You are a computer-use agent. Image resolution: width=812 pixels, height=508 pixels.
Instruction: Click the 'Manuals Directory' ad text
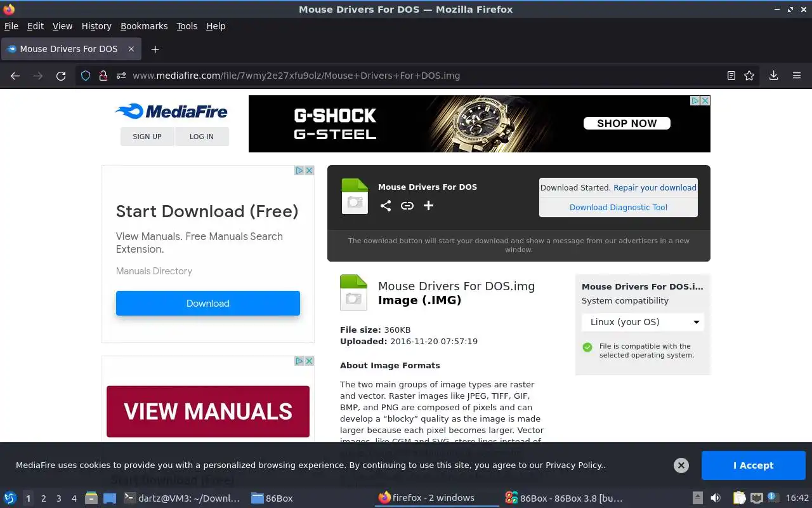click(154, 271)
